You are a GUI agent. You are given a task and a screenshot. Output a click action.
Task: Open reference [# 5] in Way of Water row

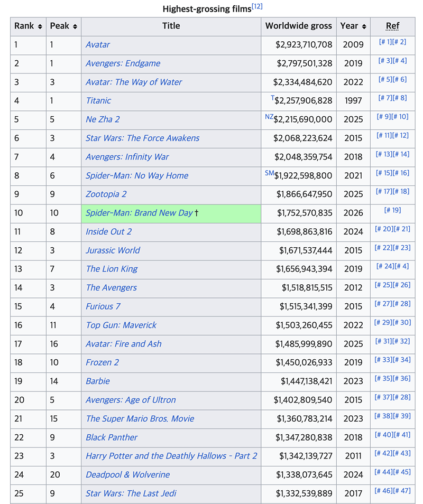pyautogui.click(x=385, y=79)
